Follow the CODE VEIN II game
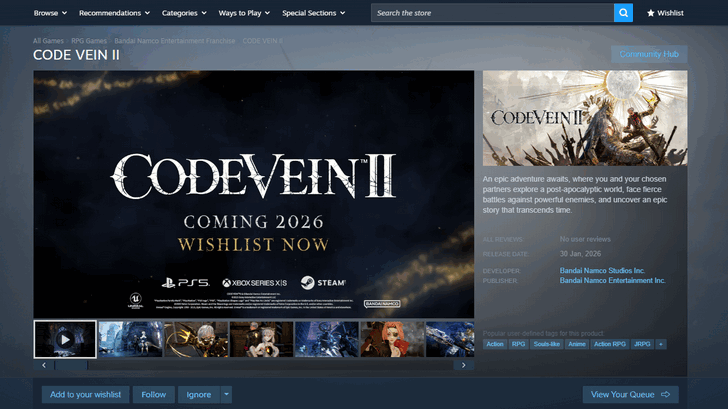Image resolution: width=728 pixels, height=409 pixels. click(x=154, y=395)
